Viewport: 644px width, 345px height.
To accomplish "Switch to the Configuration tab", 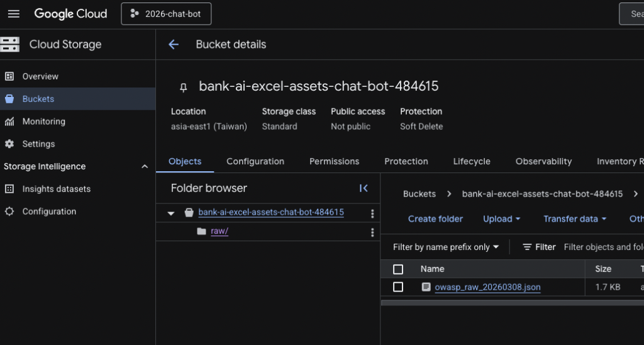I will click(255, 161).
